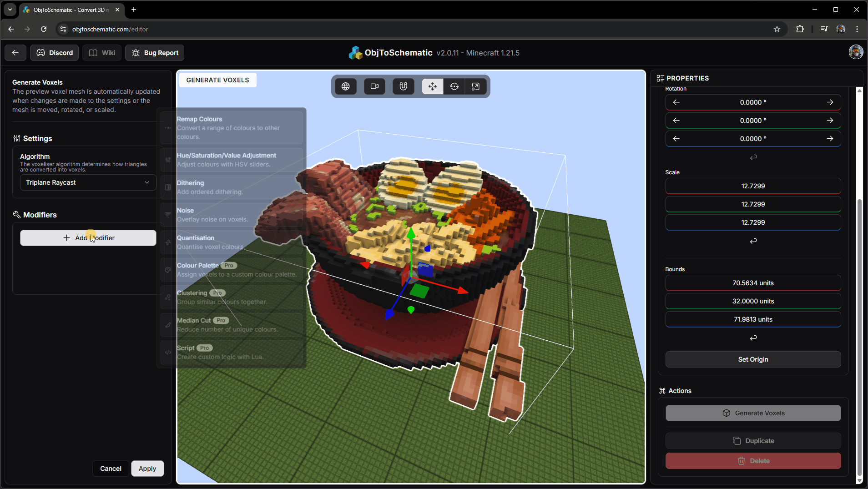Choose Clustering Pro modifier
The width and height of the screenshot is (868, 489).
tap(232, 297)
